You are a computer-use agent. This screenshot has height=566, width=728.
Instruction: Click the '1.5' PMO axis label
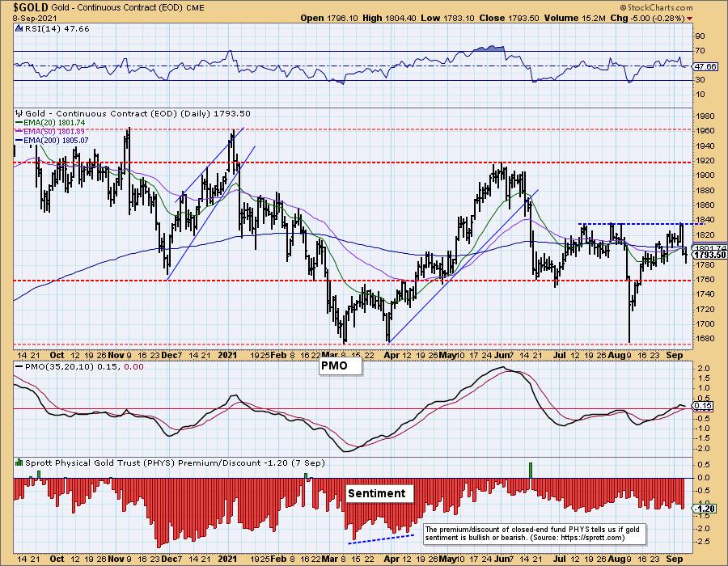pos(704,378)
